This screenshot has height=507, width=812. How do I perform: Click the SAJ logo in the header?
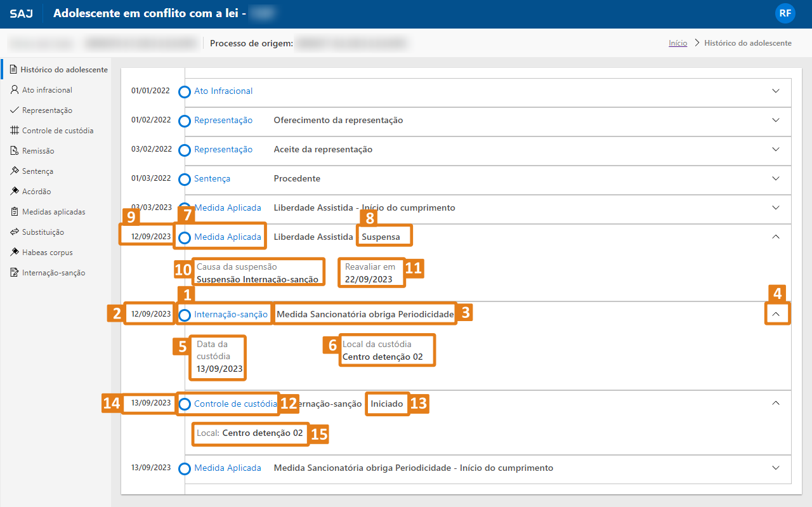tap(22, 14)
